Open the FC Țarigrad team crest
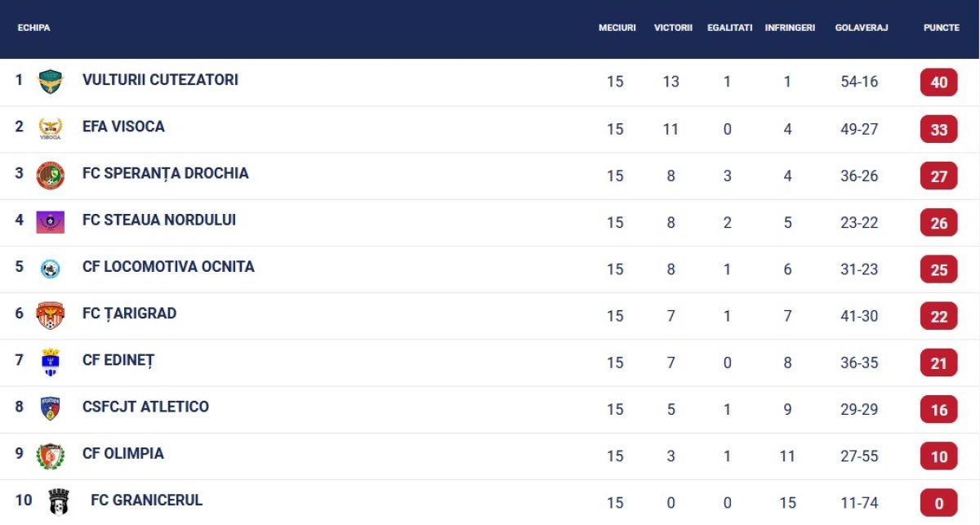The image size is (980, 525). (x=51, y=315)
